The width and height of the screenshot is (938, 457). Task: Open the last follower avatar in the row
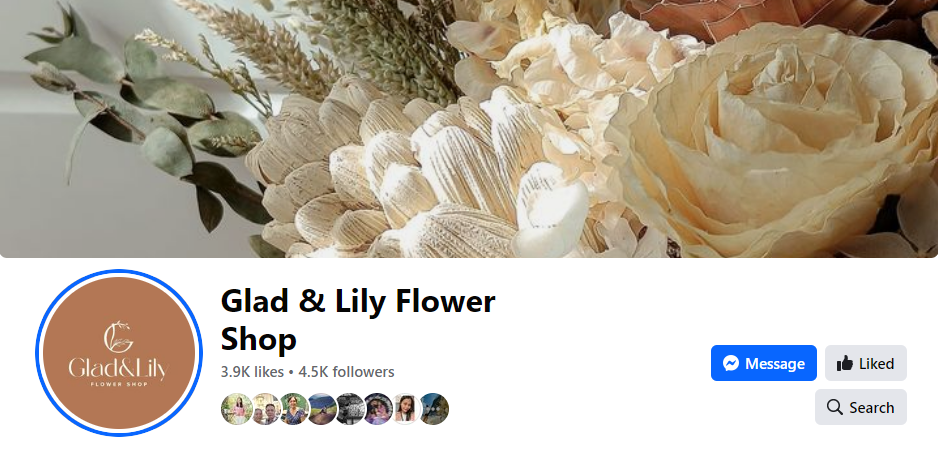click(x=434, y=409)
